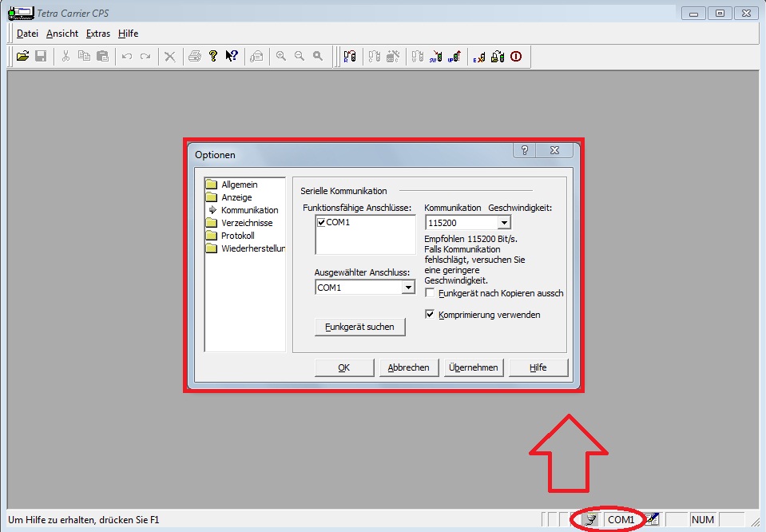
Task: Click the zoom in magnifier icon
Action: coord(281,56)
